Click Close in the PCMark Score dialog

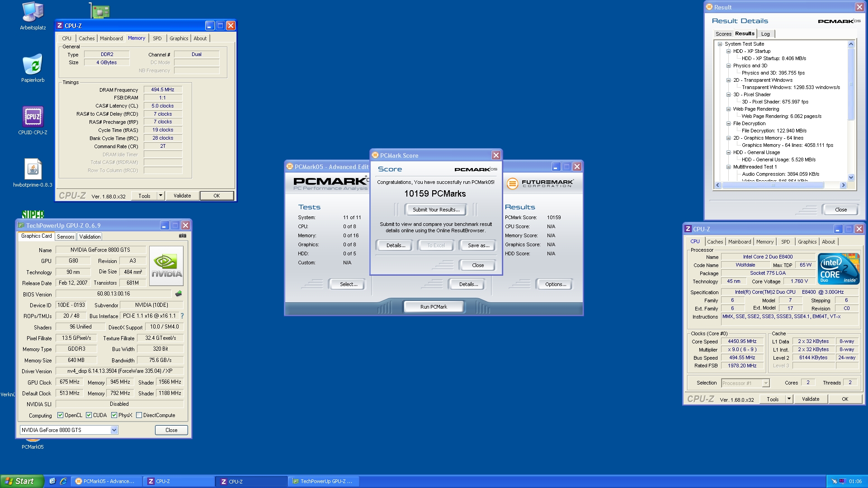pos(478,265)
